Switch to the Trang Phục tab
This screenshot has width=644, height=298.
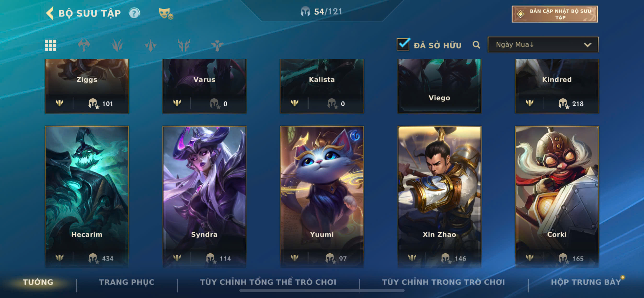coord(127,282)
